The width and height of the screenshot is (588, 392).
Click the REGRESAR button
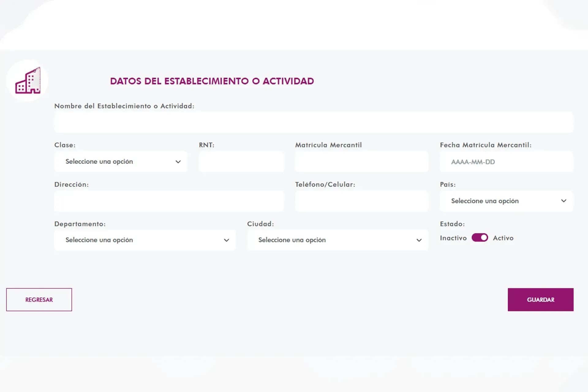(39, 300)
